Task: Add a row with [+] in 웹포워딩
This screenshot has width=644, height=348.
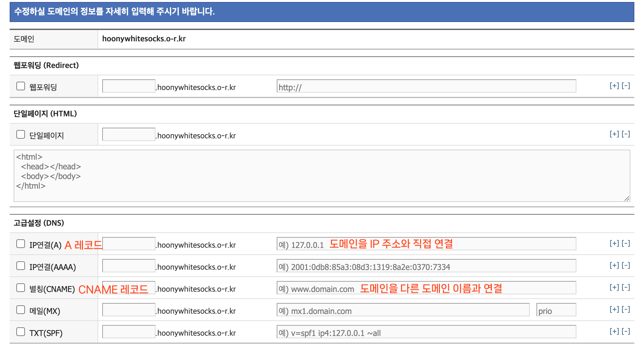Action: [x=614, y=86]
